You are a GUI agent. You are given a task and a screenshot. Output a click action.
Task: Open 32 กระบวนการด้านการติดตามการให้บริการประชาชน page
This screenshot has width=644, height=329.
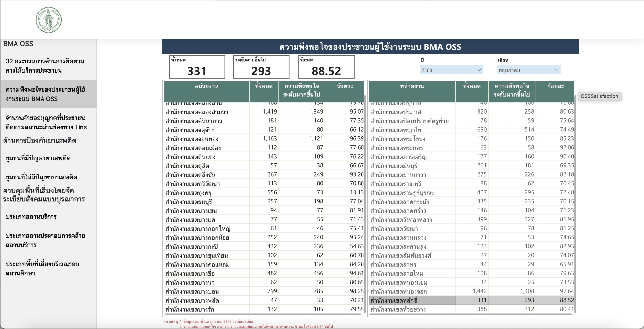pyautogui.click(x=49, y=66)
